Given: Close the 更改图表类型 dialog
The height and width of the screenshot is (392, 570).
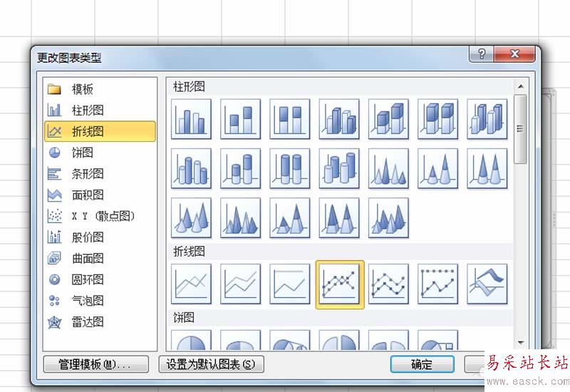Looking at the screenshot, I should click(514, 54).
